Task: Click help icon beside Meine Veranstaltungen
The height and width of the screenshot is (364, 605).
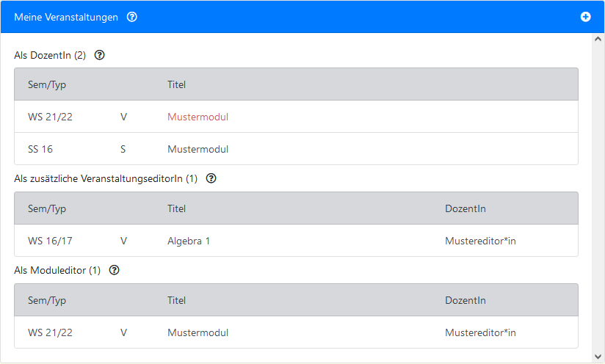Action: pyautogui.click(x=132, y=17)
